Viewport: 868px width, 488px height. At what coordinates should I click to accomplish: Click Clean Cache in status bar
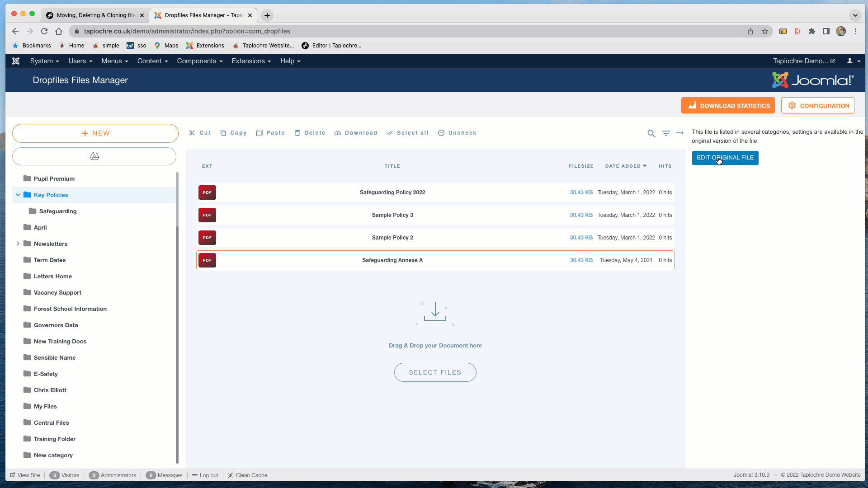(x=248, y=475)
